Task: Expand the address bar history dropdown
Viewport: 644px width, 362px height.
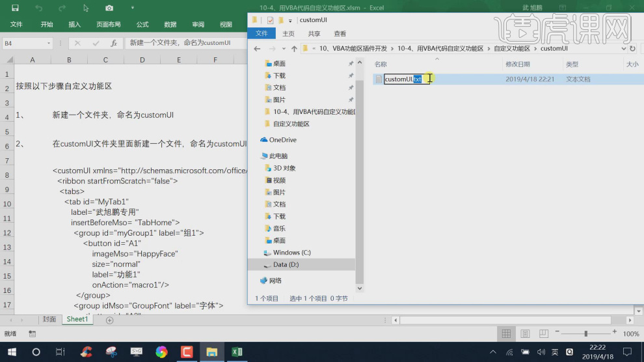Action: (623, 48)
